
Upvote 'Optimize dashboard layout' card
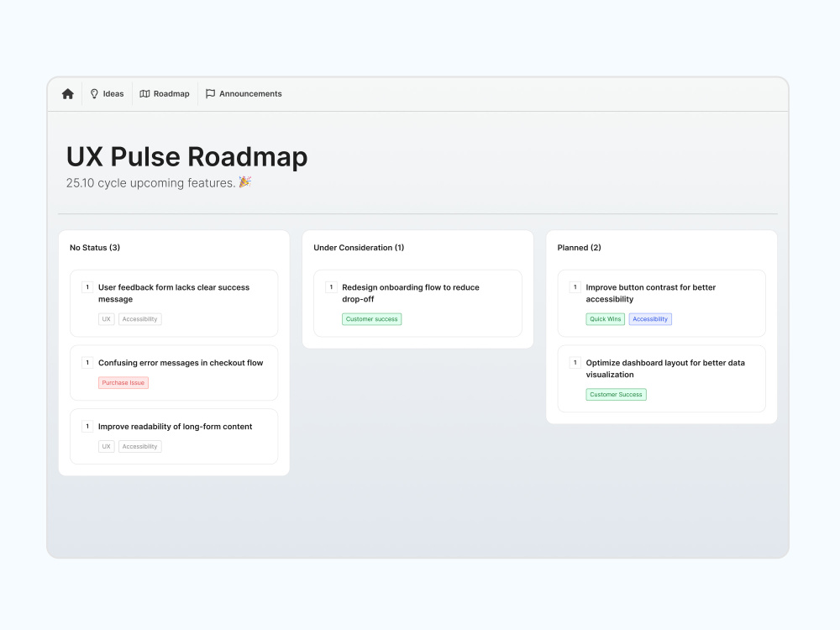(575, 363)
